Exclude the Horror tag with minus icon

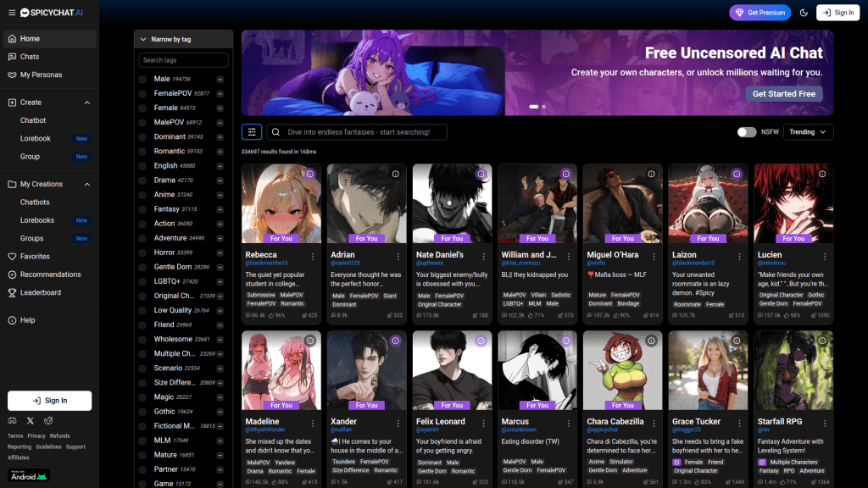tap(220, 252)
